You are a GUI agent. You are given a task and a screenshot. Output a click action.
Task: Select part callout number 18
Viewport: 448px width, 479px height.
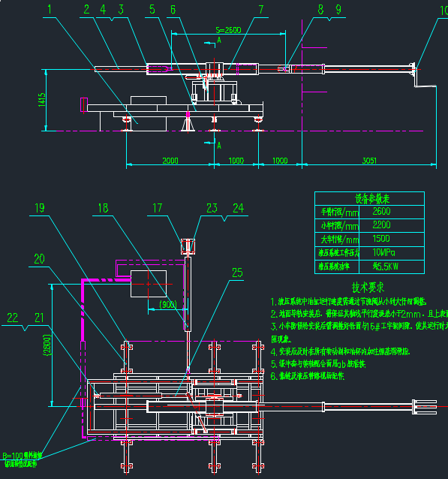(103, 208)
